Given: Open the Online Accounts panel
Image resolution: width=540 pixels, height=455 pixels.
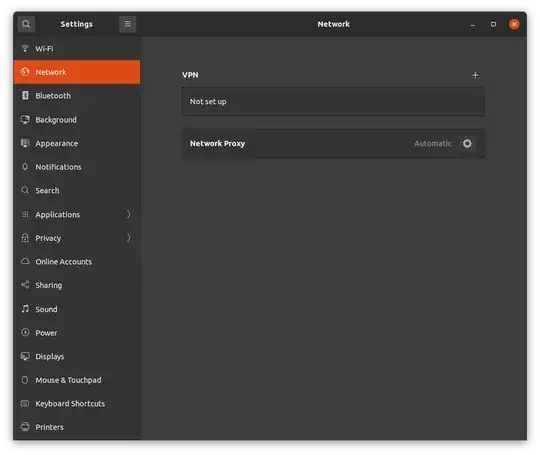Looking at the screenshot, I should (x=77, y=261).
